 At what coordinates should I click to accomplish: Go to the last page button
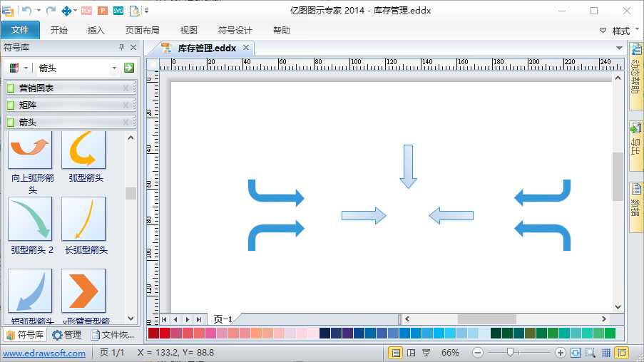(199, 319)
